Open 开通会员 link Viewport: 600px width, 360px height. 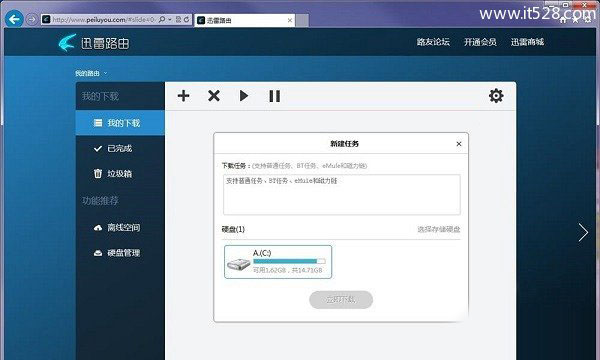[480, 42]
